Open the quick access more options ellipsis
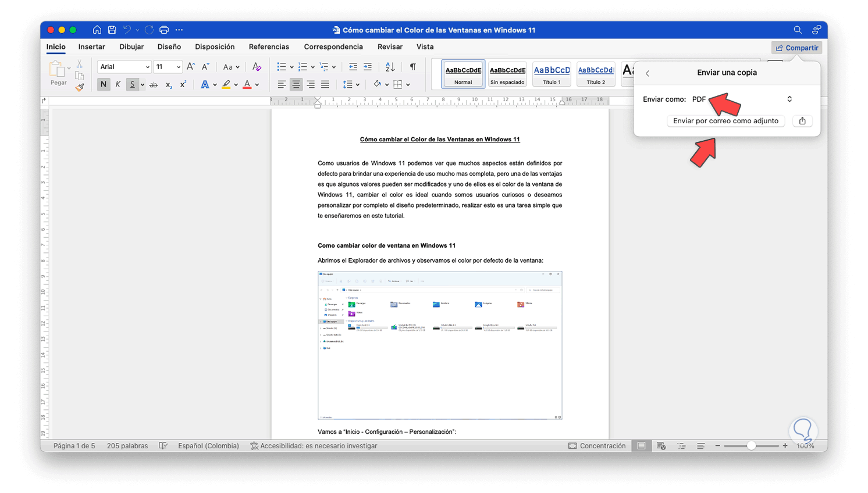 (x=179, y=30)
